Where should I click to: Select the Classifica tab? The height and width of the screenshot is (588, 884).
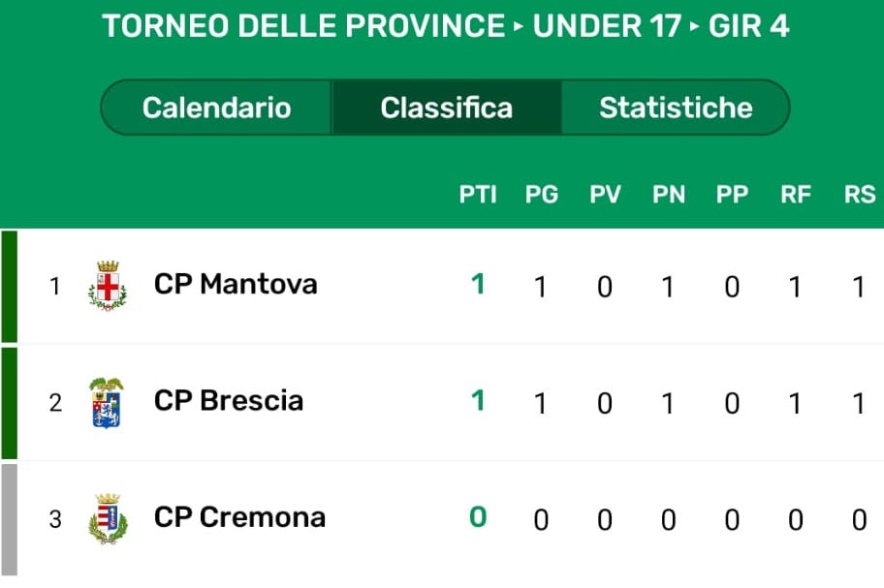coord(446,108)
